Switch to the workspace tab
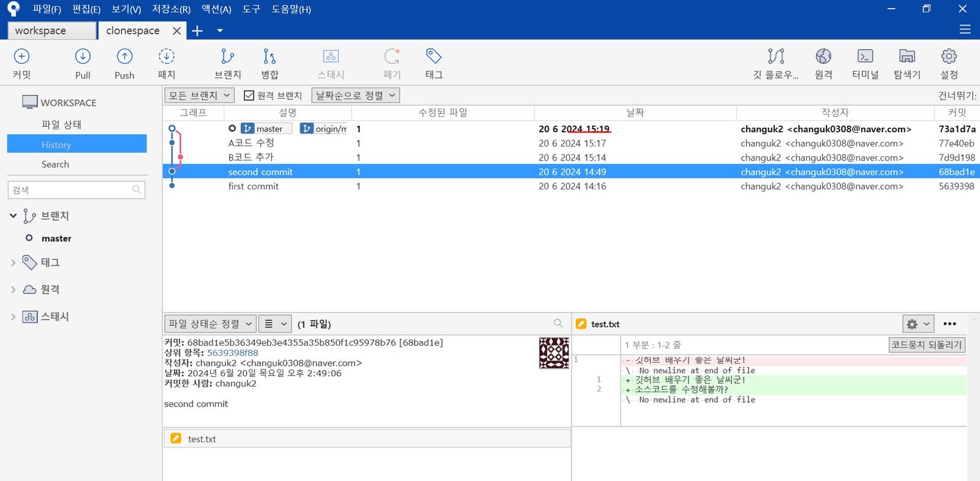The width and height of the screenshot is (980, 481). coord(51,31)
